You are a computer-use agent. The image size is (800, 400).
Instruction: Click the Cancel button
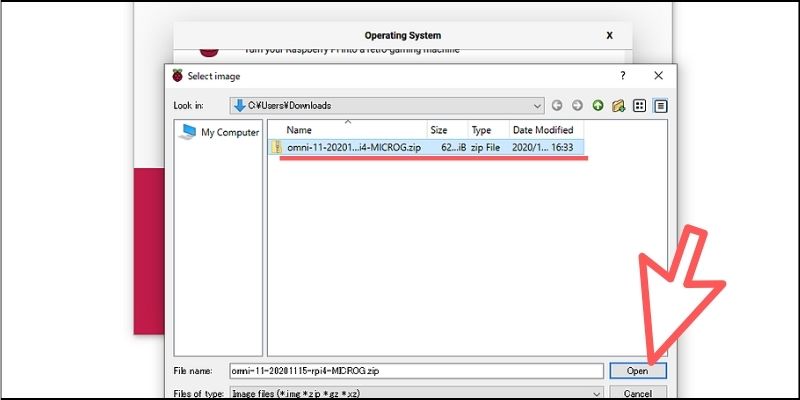(x=638, y=394)
